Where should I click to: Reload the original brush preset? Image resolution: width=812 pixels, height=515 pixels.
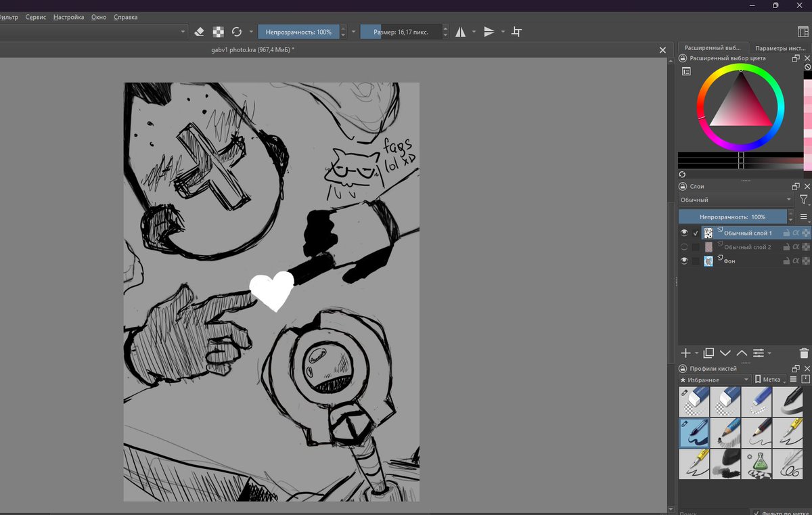237,32
